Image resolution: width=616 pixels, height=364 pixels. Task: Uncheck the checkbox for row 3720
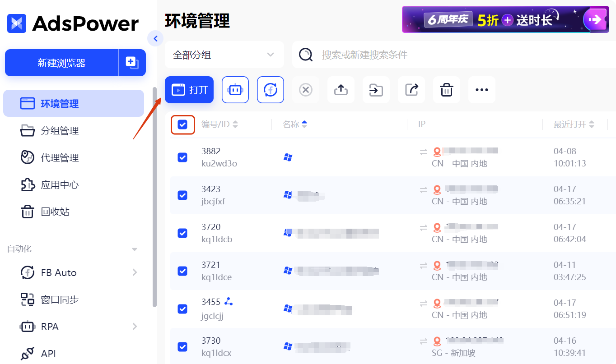click(182, 233)
